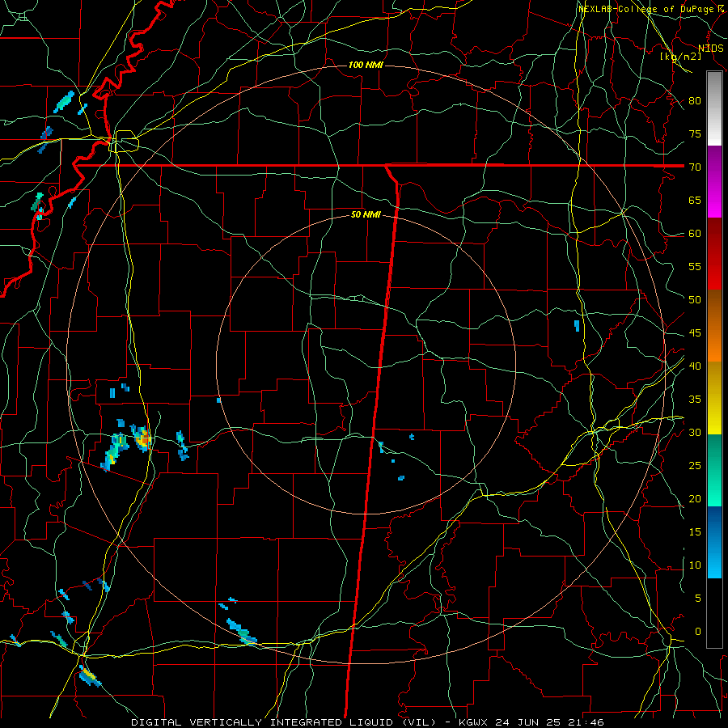Click the legend value "40"
This screenshot has height=728, width=728.
pos(695,366)
